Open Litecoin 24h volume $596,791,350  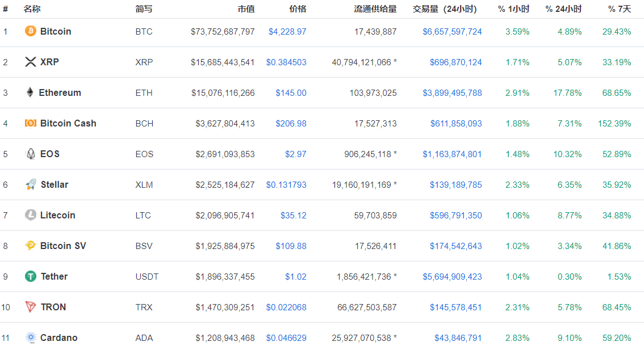(x=456, y=216)
